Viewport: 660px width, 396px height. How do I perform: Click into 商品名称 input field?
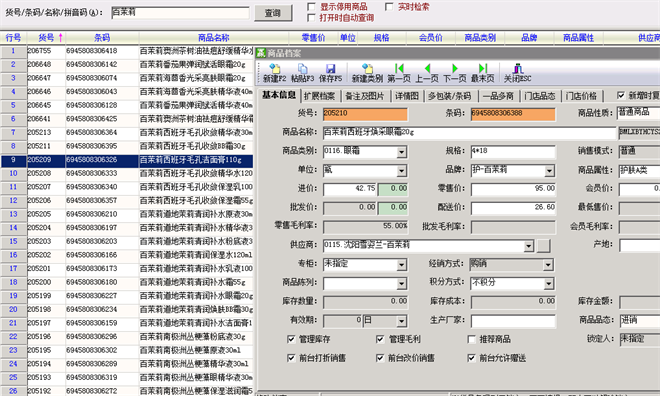click(469, 133)
